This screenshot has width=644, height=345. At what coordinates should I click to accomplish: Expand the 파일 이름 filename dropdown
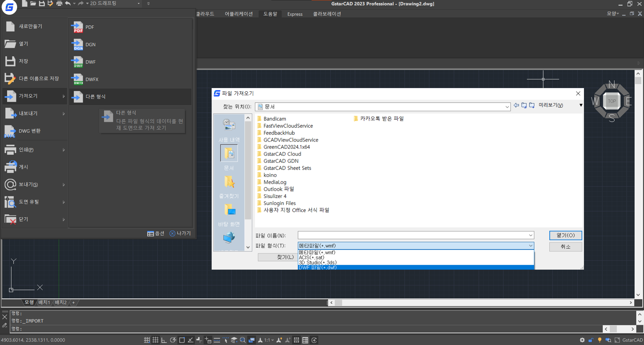pyautogui.click(x=531, y=235)
